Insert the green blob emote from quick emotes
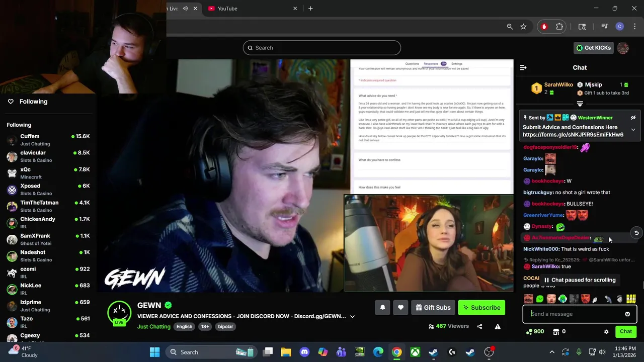 (x=540, y=299)
